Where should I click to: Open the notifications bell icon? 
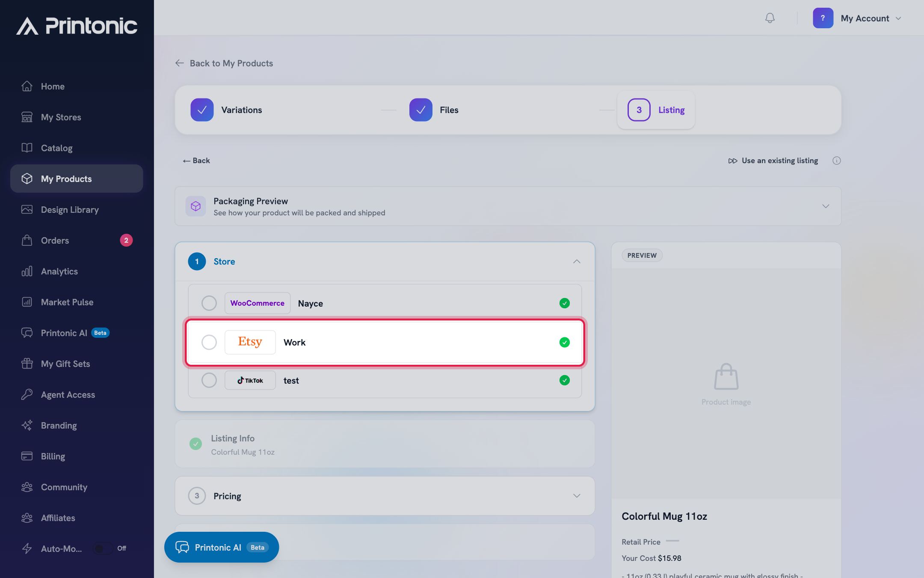(770, 18)
